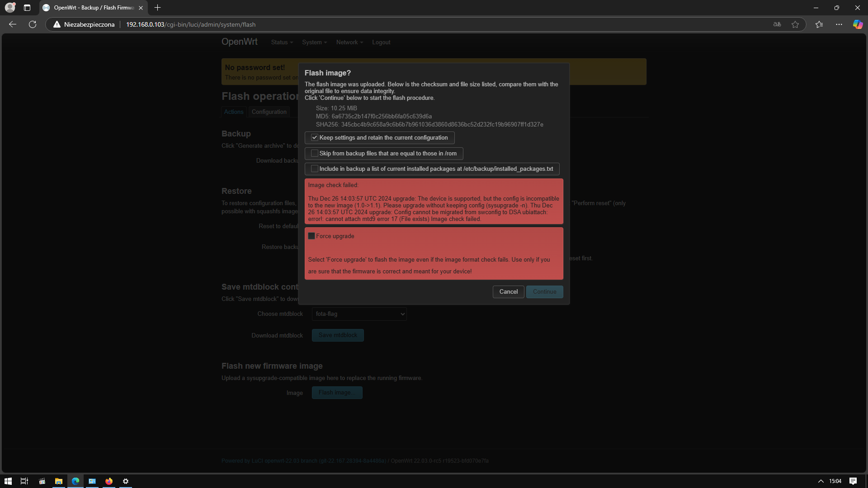Open the favorites list icon
This screenshot has height=488, width=868.
[819, 24]
